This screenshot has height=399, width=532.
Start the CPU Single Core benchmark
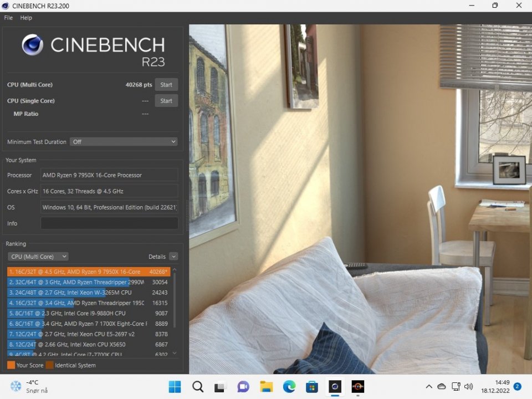166,101
